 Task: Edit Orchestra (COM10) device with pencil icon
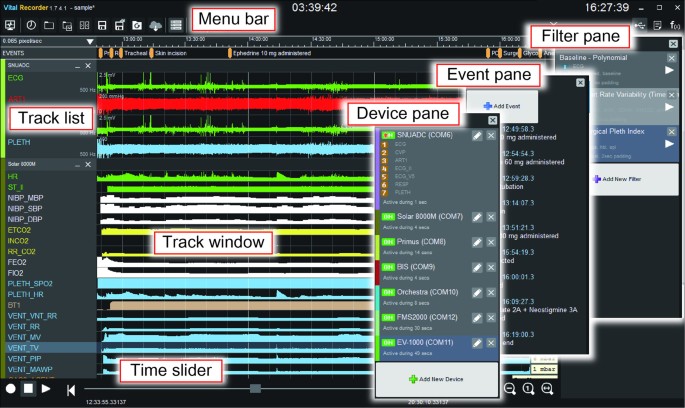point(477,293)
